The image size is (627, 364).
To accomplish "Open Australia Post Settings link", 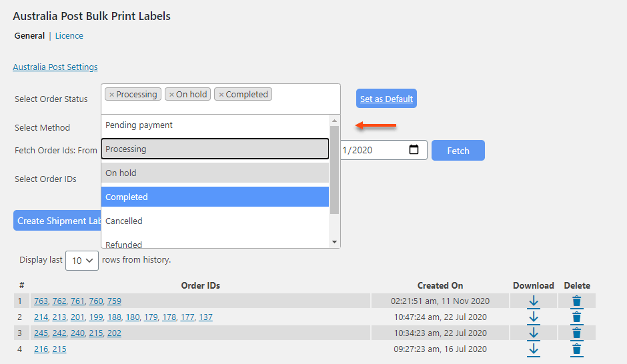I will click(x=55, y=67).
